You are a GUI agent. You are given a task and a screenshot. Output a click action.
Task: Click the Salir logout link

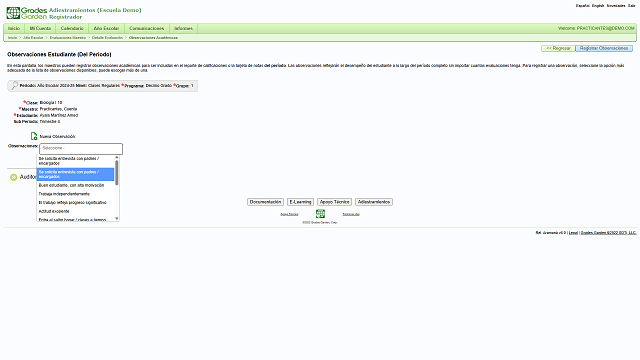pyautogui.click(x=631, y=6)
